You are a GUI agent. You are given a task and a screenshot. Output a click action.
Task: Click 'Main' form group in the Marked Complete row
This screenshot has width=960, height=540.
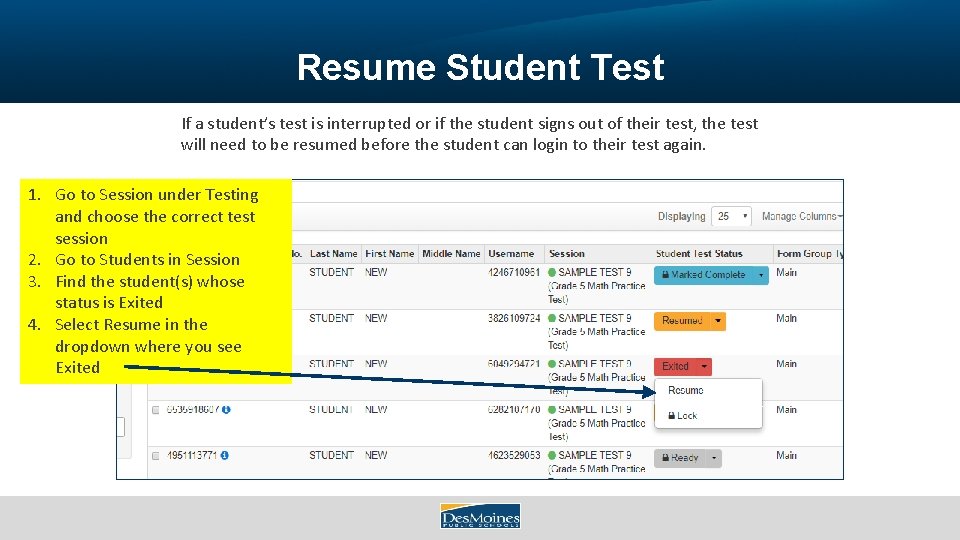tap(787, 272)
